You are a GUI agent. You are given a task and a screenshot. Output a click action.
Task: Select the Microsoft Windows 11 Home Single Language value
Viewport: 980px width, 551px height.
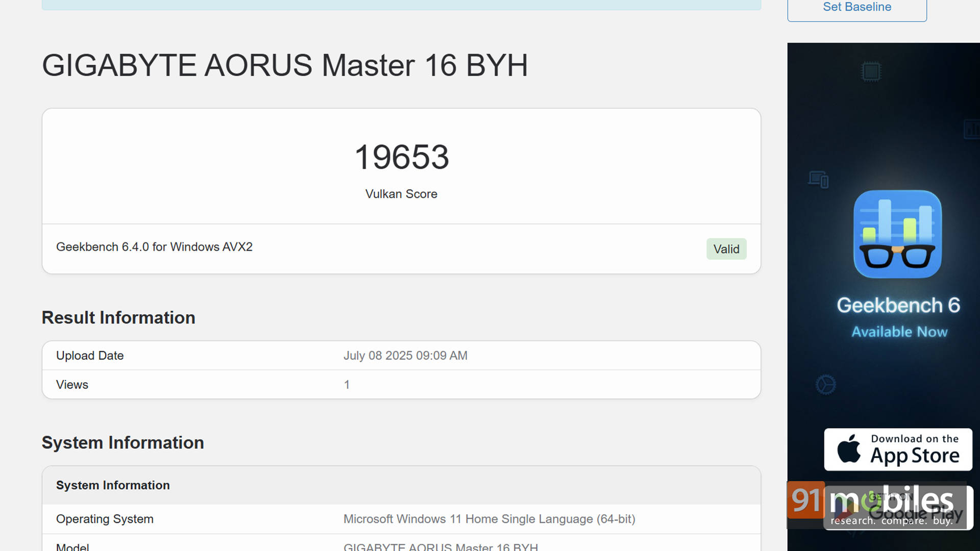489,519
